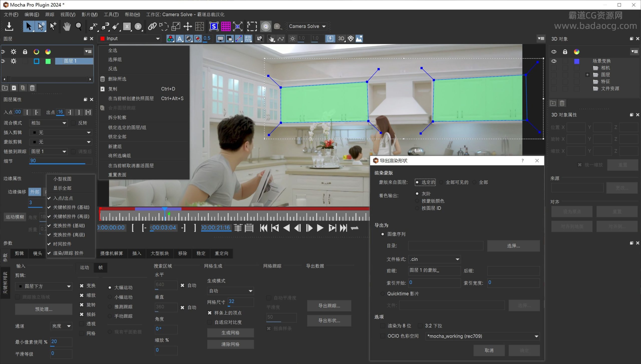The width and height of the screenshot is (641, 364).
Task: Toggle the Colorize Mattes icon
Action: [x=198, y=39]
